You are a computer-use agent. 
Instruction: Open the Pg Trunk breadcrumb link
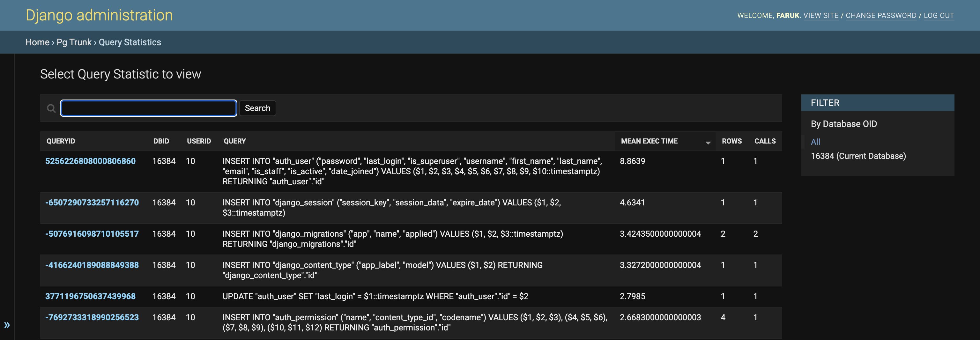point(74,42)
